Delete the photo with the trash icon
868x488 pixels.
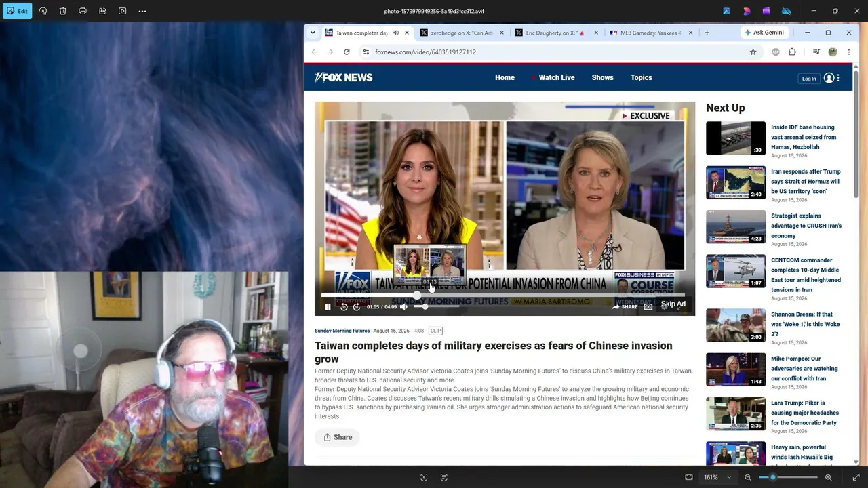click(x=62, y=11)
